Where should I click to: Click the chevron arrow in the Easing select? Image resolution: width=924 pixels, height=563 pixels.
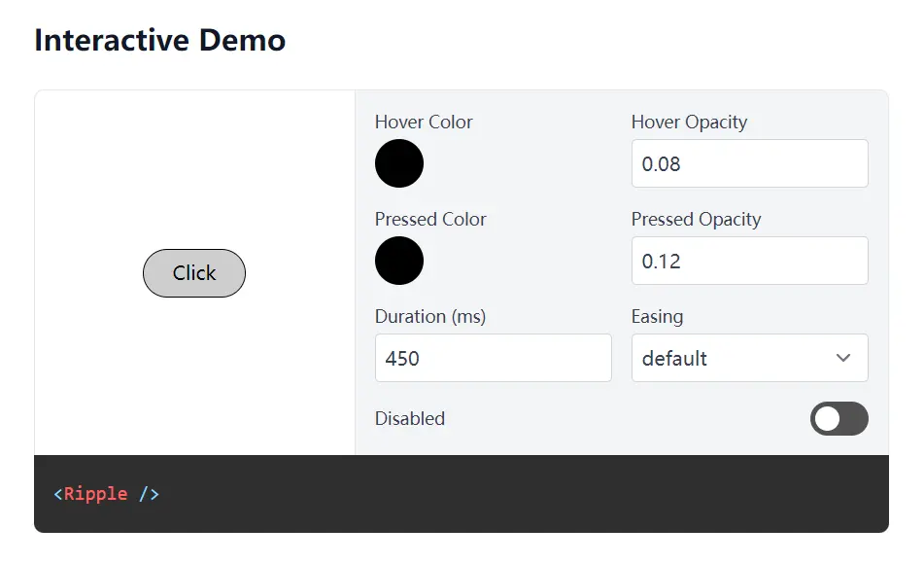point(843,358)
